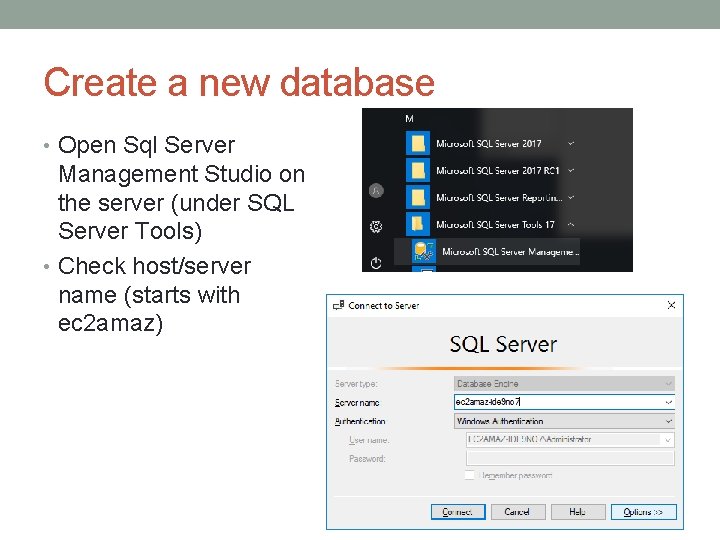Click the Help button
The height and width of the screenshot is (540, 720).
(x=578, y=512)
